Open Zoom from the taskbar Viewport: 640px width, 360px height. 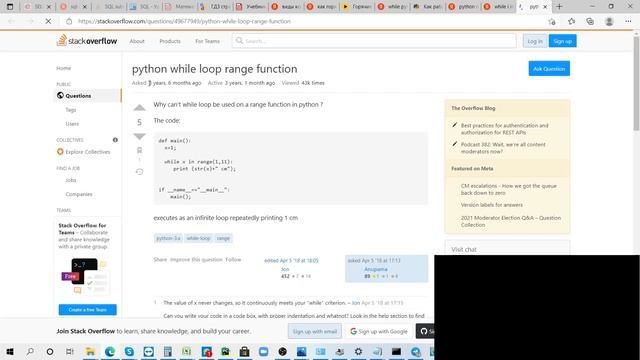coord(263,351)
